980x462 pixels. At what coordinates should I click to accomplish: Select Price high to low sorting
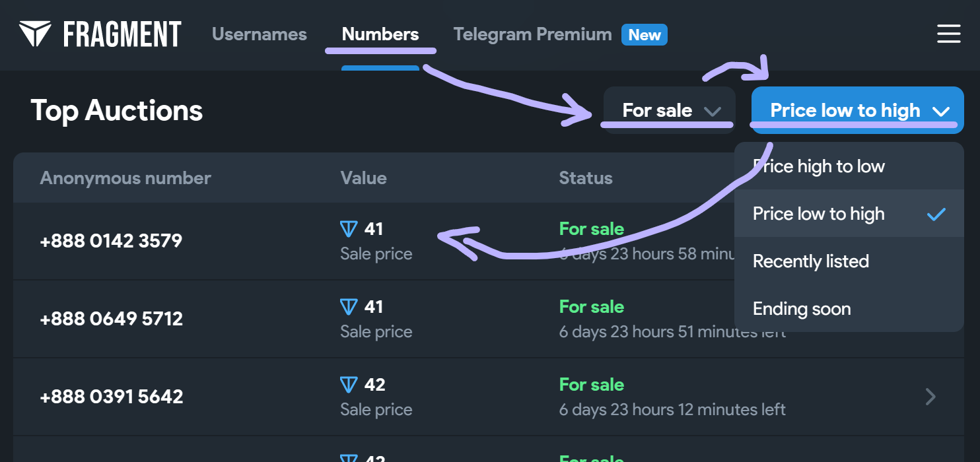[x=819, y=166]
